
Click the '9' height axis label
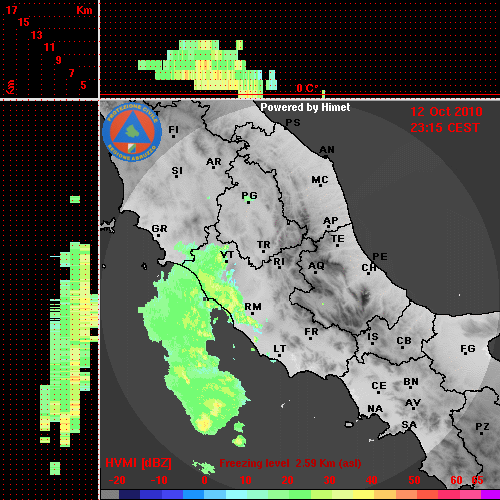(59, 60)
